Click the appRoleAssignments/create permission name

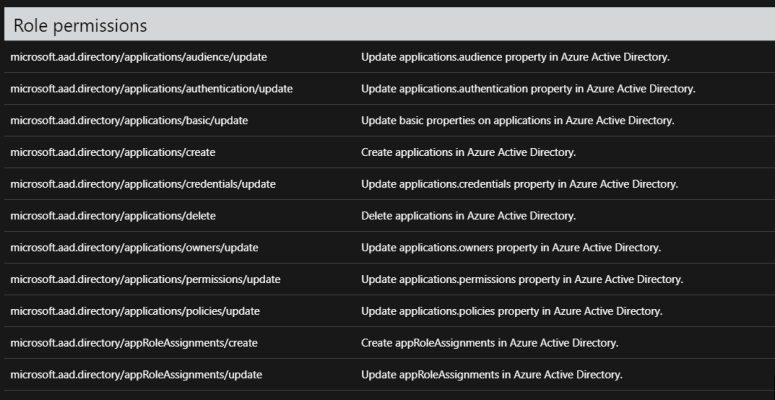click(x=134, y=343)
